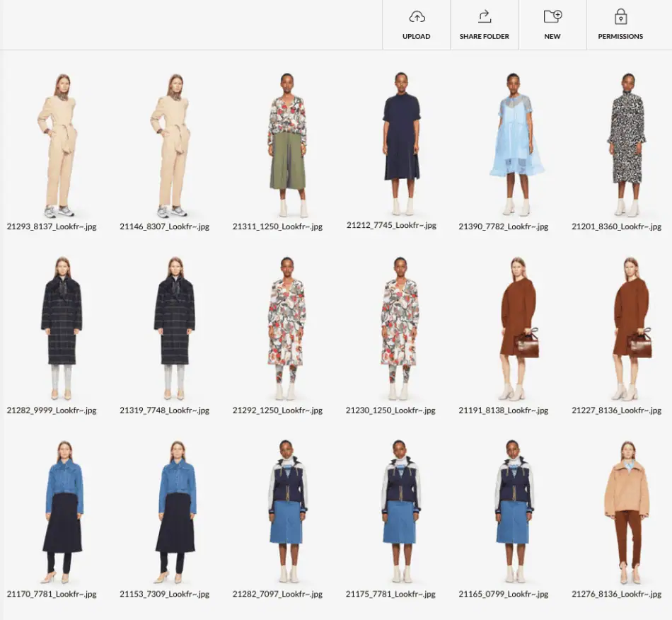Select the navy dress thumbnail 21212_7745
Image resolution: width=672 pixels, height=620 pixels.
[401, 144]
